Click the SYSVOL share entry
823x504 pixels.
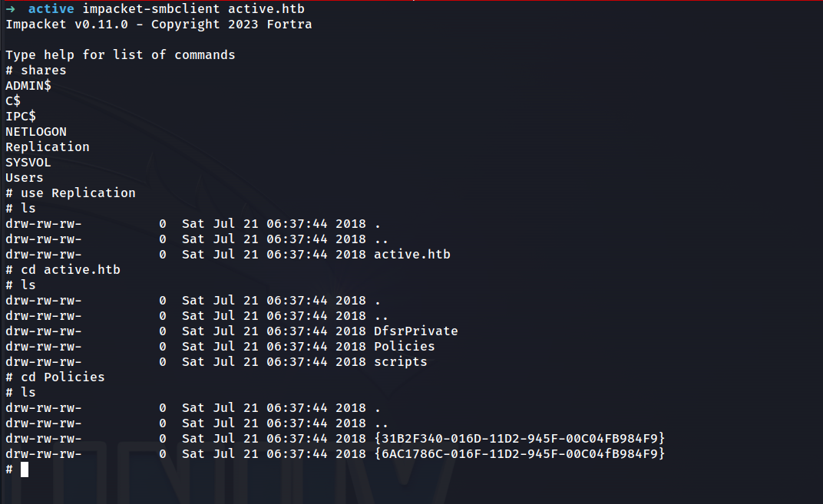coord(28,163)
